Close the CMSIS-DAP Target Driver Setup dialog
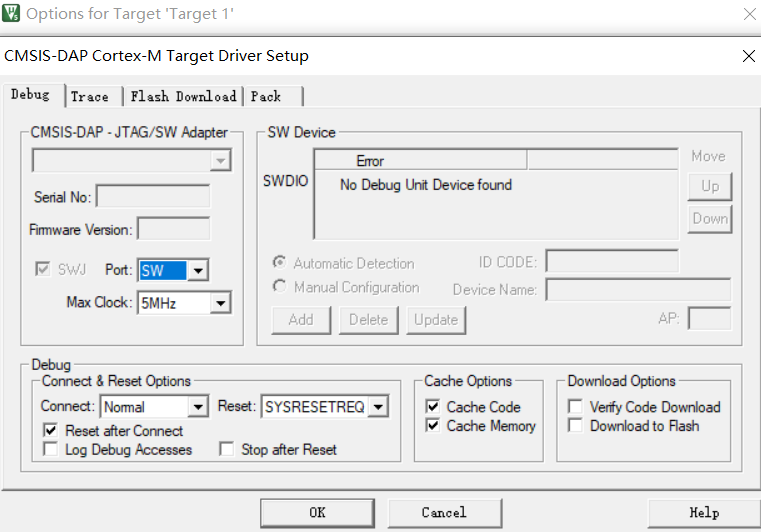Screen dimensions: 761x532 (x=748, y=56)
